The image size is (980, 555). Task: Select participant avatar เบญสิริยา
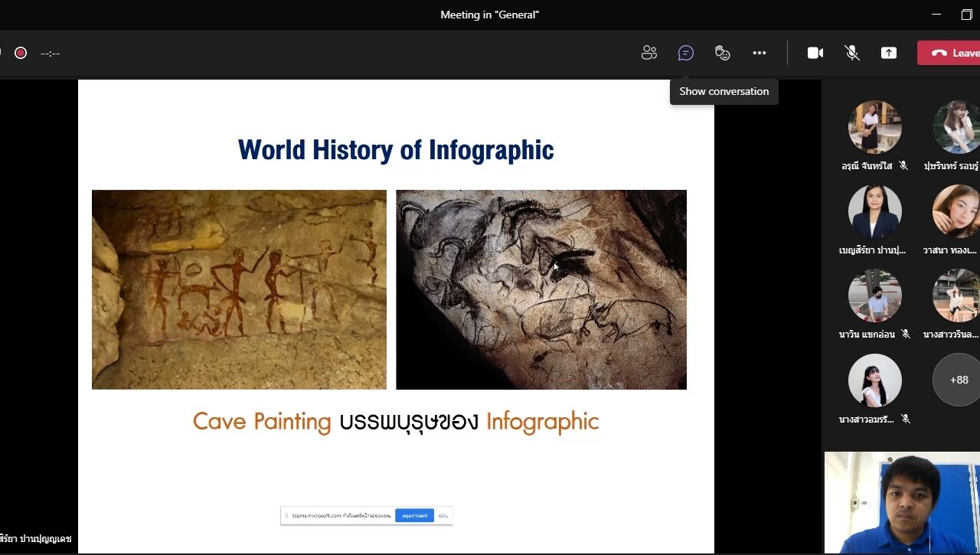click(x=875, y=211)
